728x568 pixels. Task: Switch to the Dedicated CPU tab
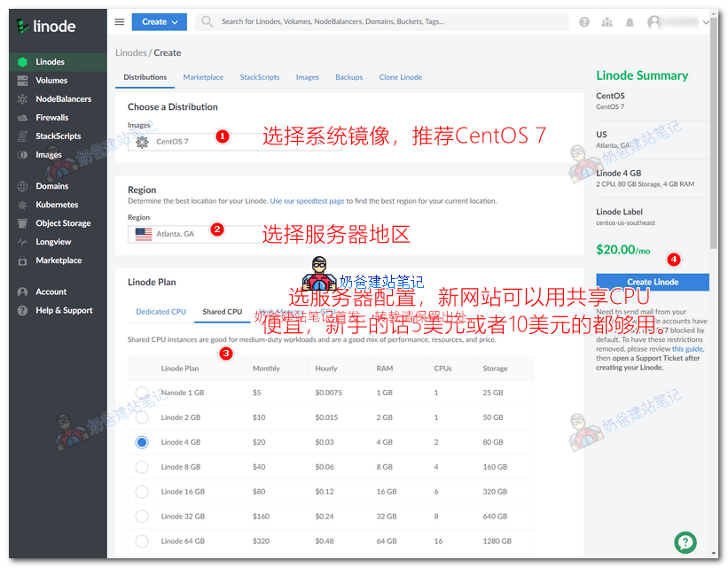[x=160, y=312]
